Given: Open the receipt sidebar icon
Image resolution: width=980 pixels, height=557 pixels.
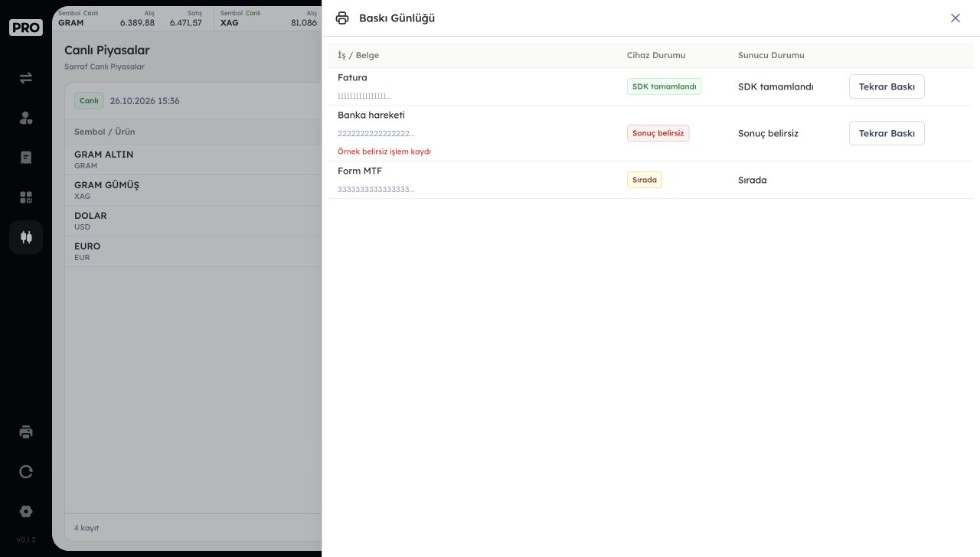Looking at the screenshot, I should point(26,158).
